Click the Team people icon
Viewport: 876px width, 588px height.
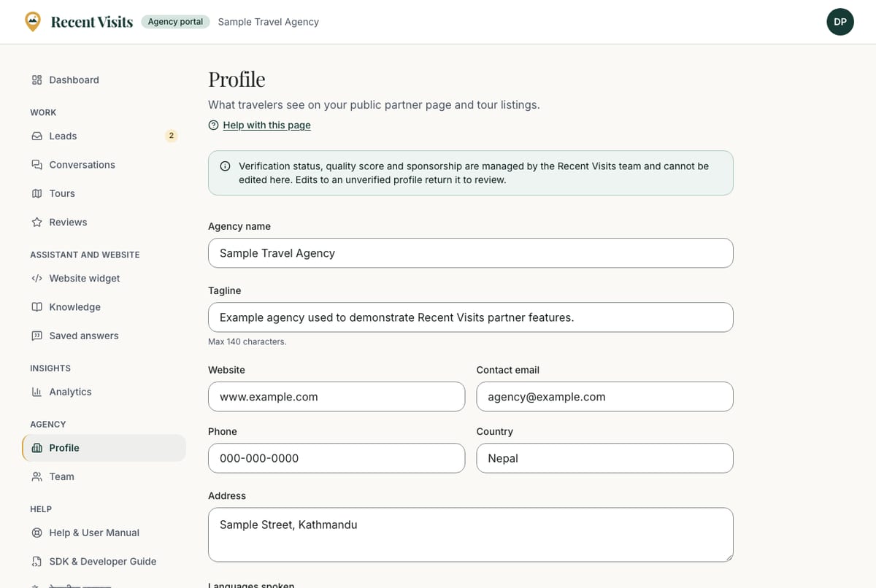pos(36,476)
